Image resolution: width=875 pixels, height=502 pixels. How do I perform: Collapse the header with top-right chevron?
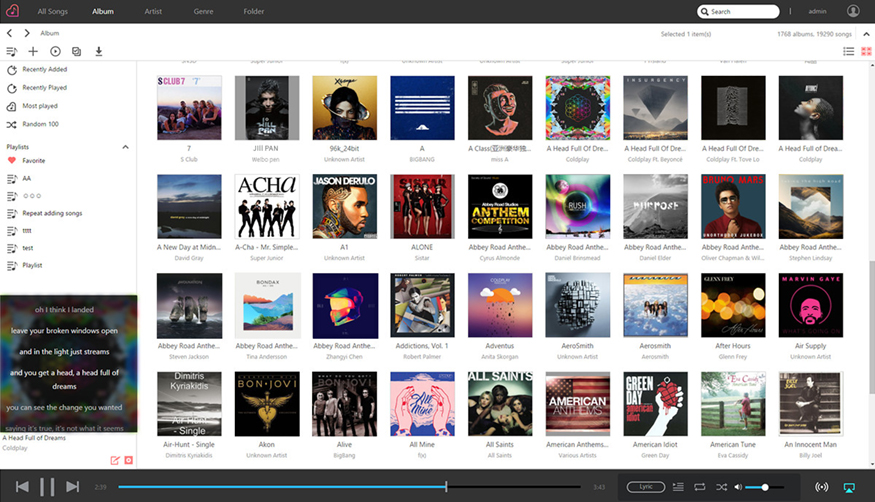(866, 34)
